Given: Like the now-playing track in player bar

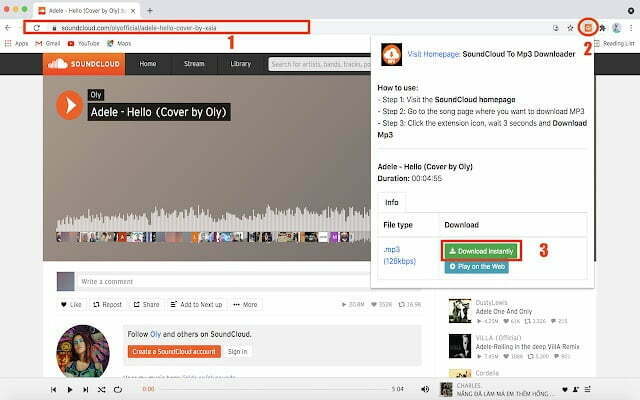Looking at the screenshot, I should tap(564, 389).
